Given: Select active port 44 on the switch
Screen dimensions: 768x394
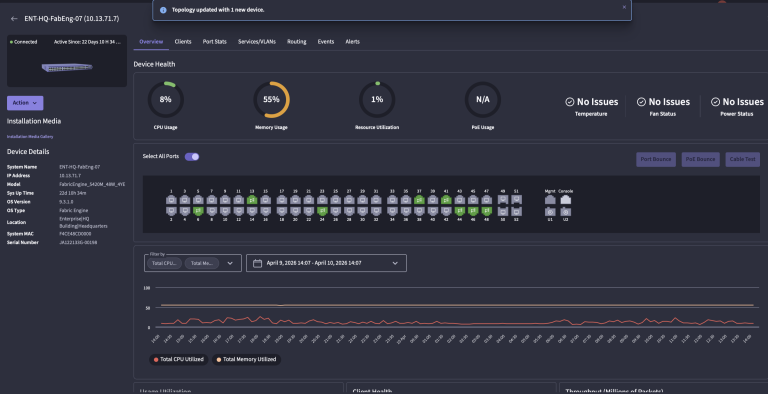Looking at the screenshot, I should click(x=459, y=211).
